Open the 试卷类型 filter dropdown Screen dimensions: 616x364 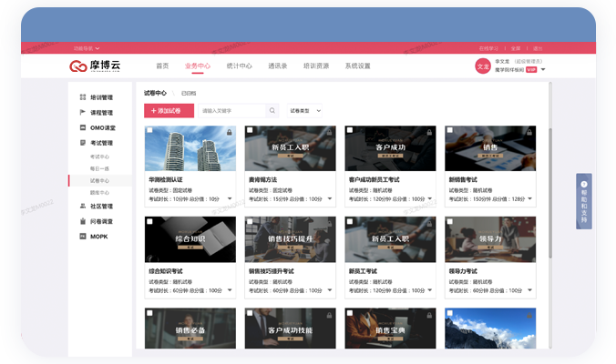[305, 111]
